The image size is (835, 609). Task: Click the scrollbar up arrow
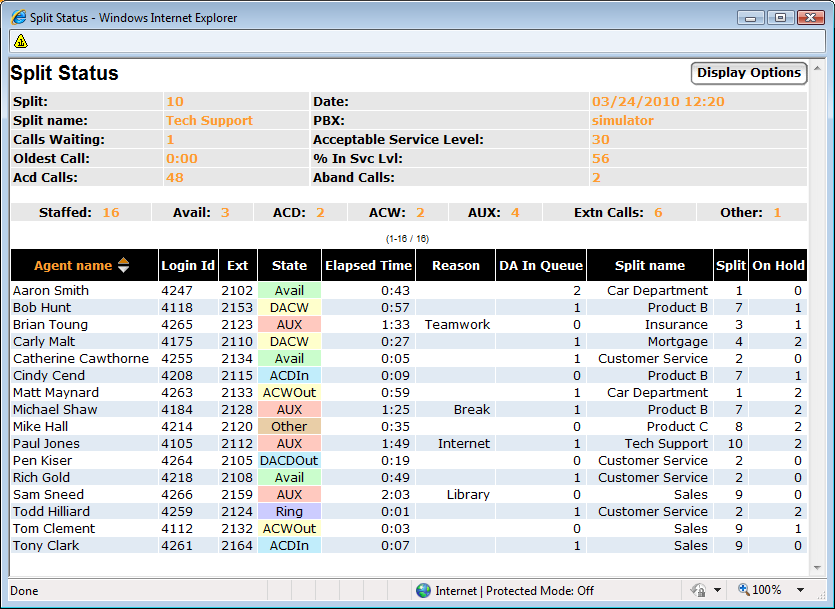pyautogui.click(x=817, y=68)
